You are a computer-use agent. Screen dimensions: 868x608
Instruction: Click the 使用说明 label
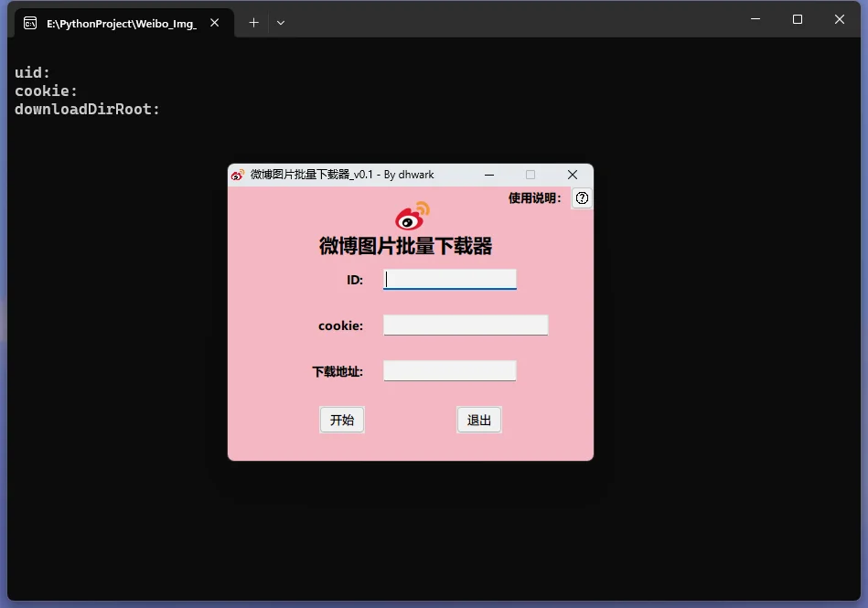[535, 198]
